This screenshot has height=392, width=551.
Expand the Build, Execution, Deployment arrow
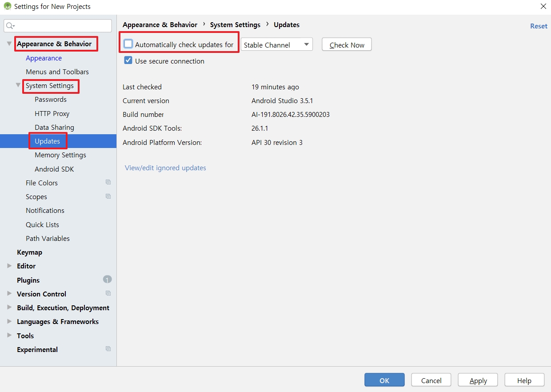[x=9, y=308]
